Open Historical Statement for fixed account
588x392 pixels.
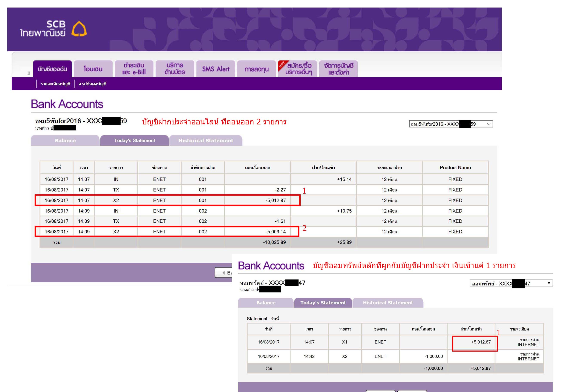(206, 141)
